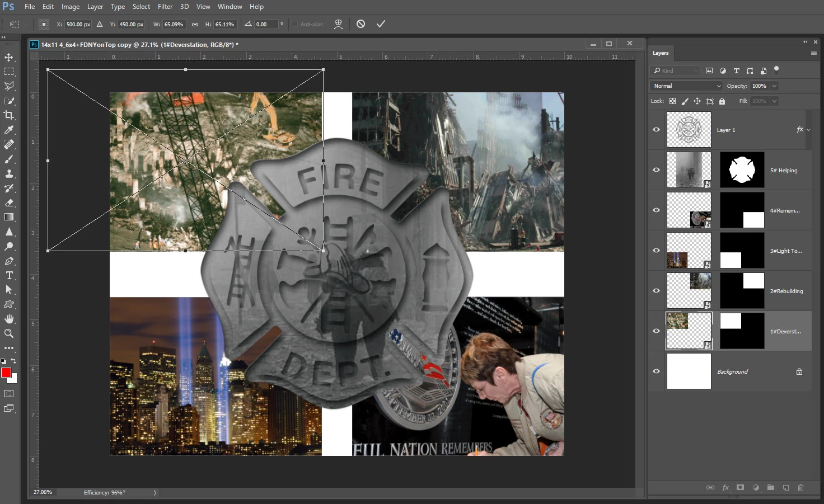
Task: Select the Clone Stamp tool
Action: click(x=9, y=173)
